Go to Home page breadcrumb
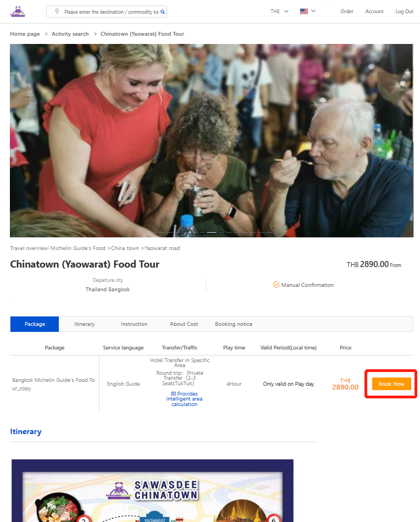This screenshot has width=420, height=522. click(x=25, y=34)
